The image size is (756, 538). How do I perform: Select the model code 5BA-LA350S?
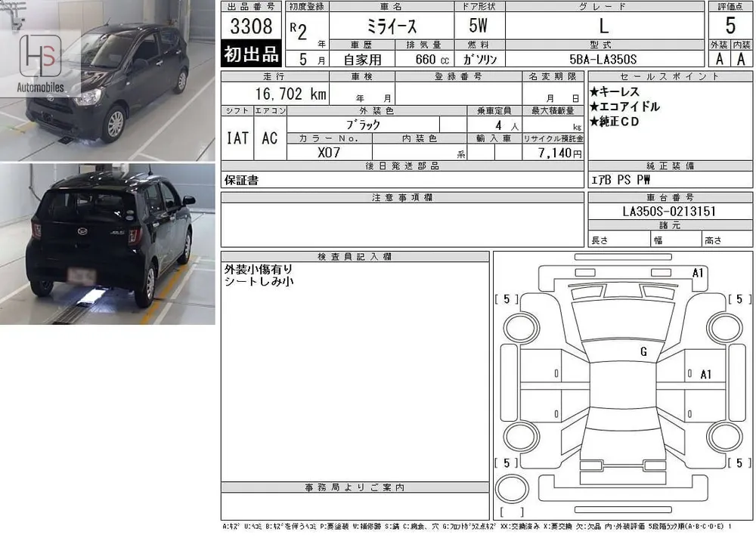603,59
